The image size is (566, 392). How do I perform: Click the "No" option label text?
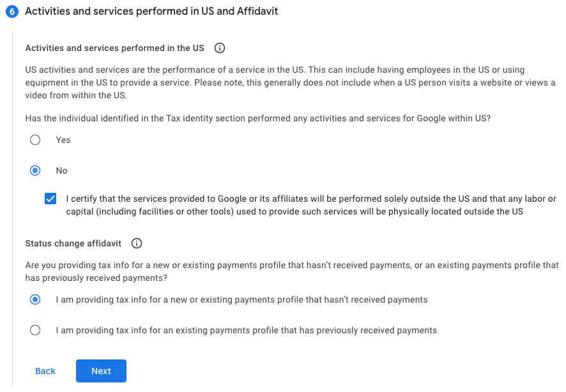[62, 170]
